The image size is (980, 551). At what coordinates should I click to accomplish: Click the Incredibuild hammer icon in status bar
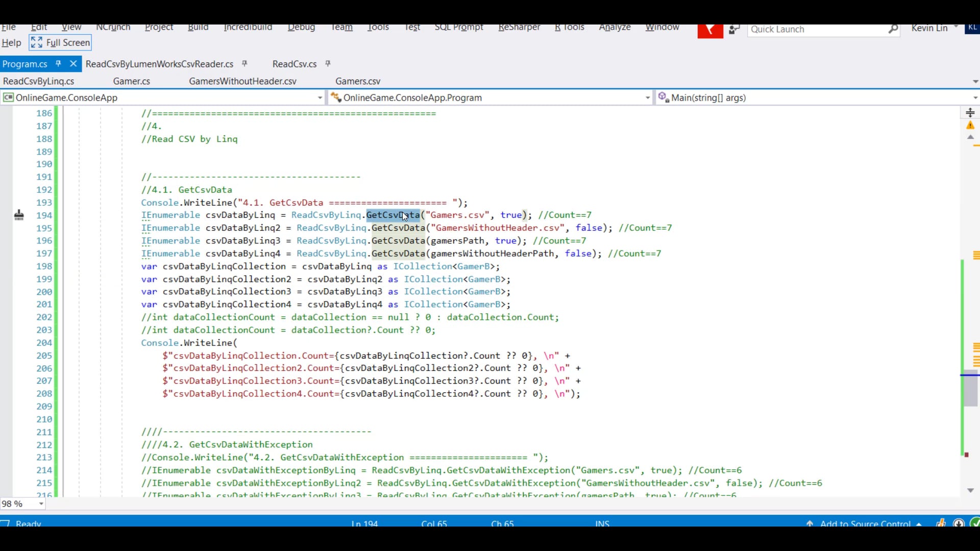click(x=940, y=523)
